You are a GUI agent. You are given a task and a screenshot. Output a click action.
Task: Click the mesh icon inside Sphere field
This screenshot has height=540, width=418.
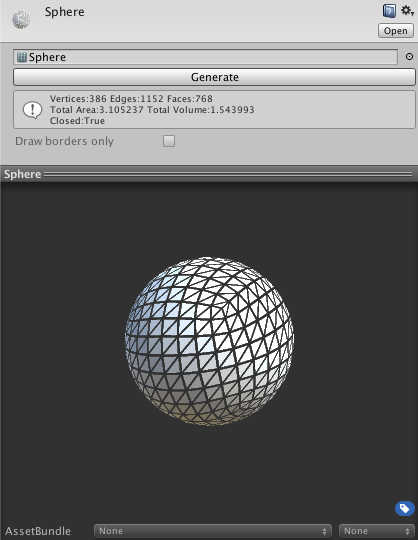[x=22, y=57]
